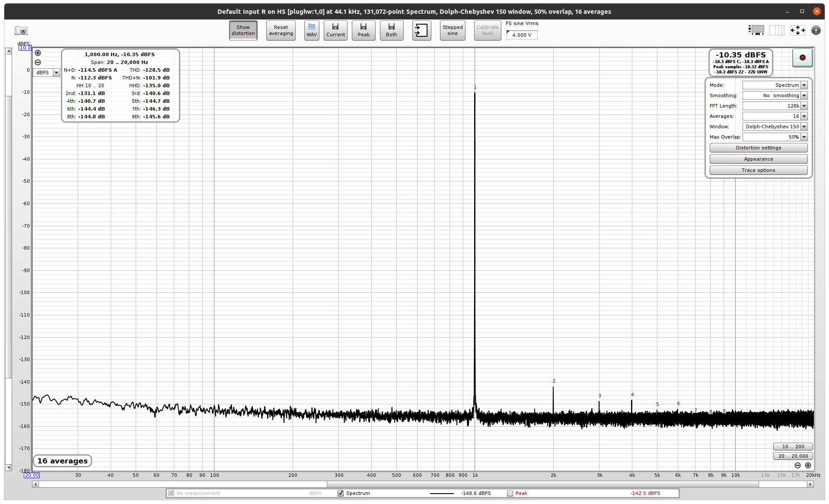Screen dimensions: 829x504
Task: Open Trace options
Action: click(759, 170)
